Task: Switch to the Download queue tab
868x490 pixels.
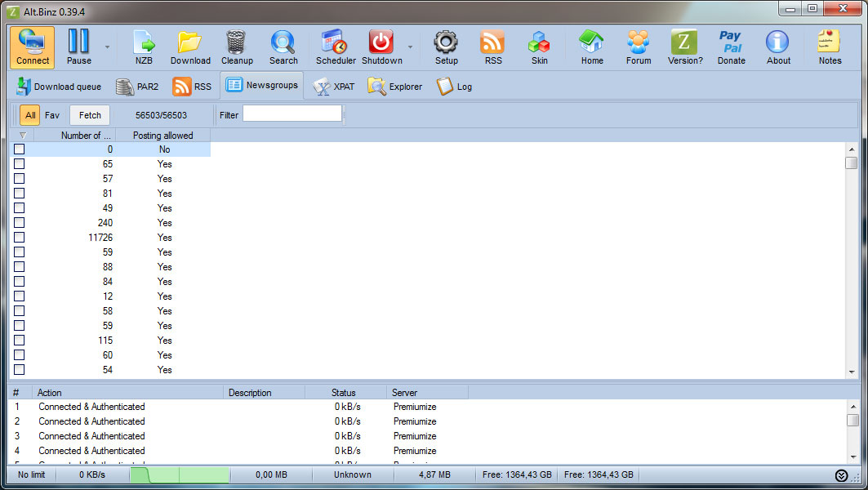Action: click(x=59, y=87)
